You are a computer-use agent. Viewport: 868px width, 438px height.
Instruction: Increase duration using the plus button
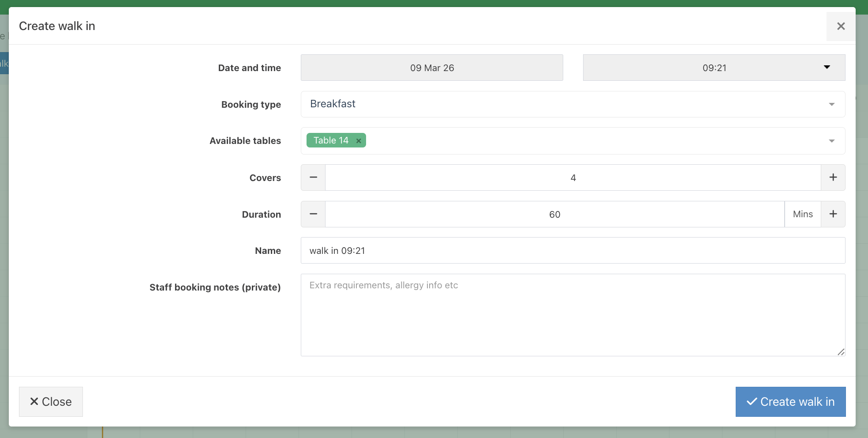point(833,214)
